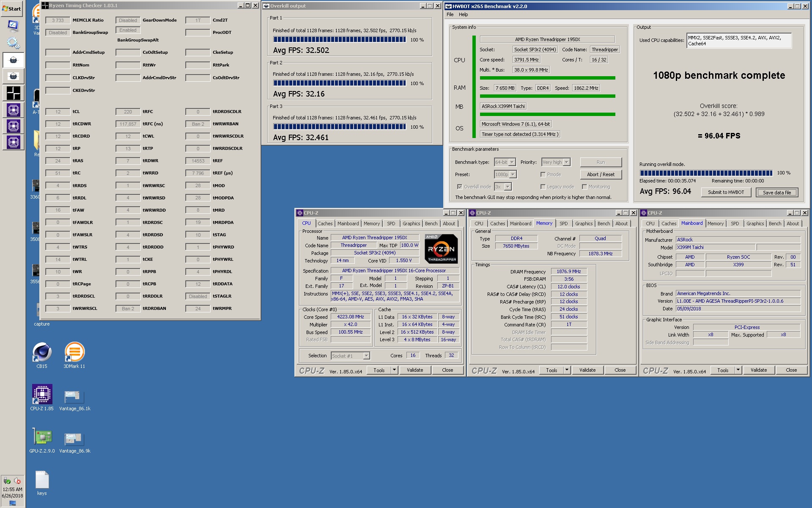Click the DRAM Frequency value 1876.9 MHz
This screenshot has height=508, width=812.
coord(569,272)
